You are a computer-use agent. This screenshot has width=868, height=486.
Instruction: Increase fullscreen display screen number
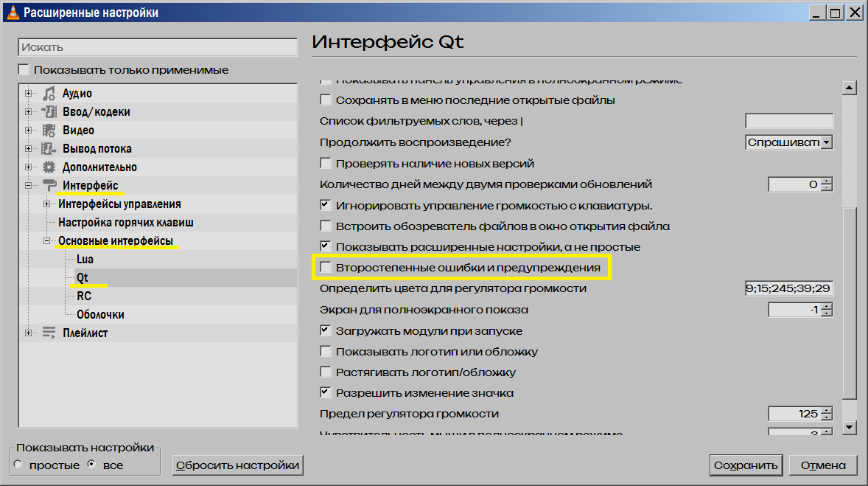point(827,306)
